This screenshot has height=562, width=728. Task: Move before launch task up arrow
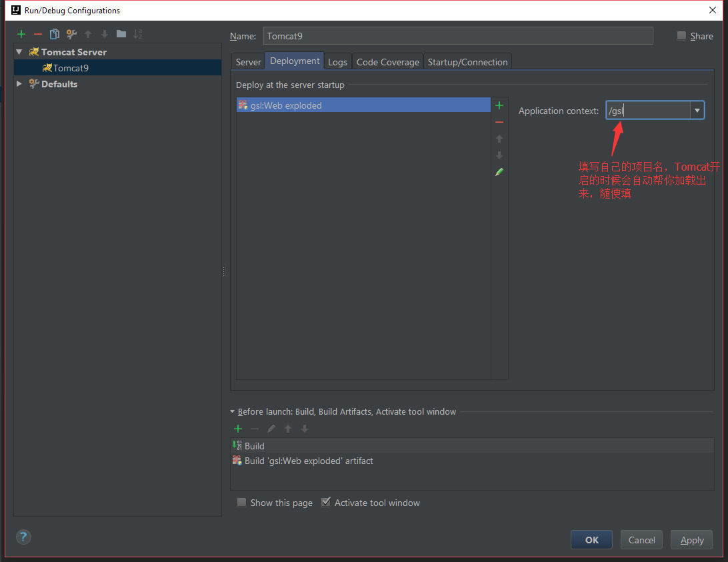click(x=288, y=429)
